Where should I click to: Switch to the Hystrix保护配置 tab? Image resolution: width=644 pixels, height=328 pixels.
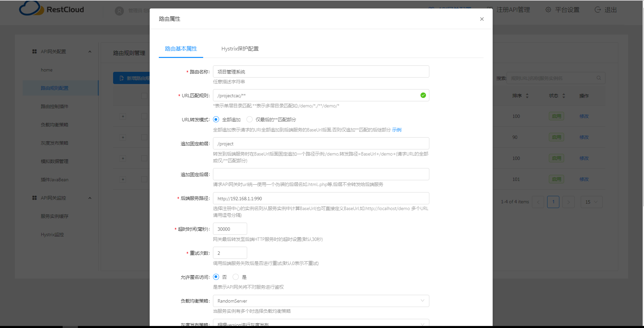pos(240,48)
